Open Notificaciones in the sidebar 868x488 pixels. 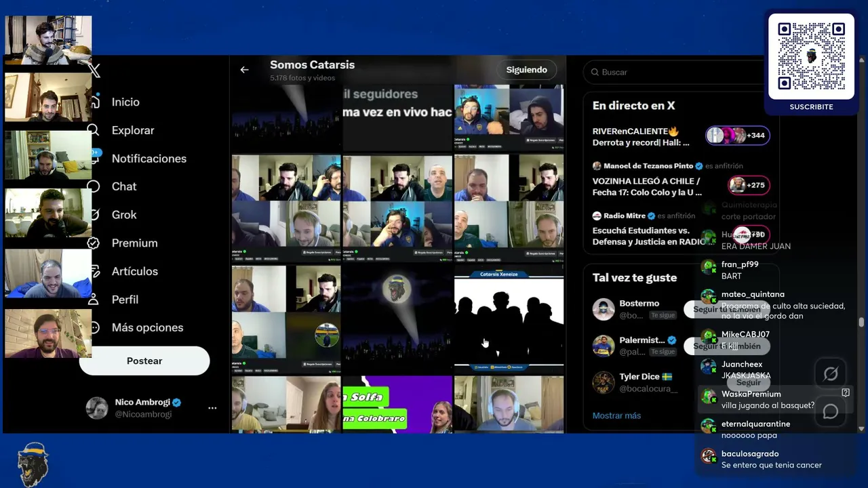149,159
